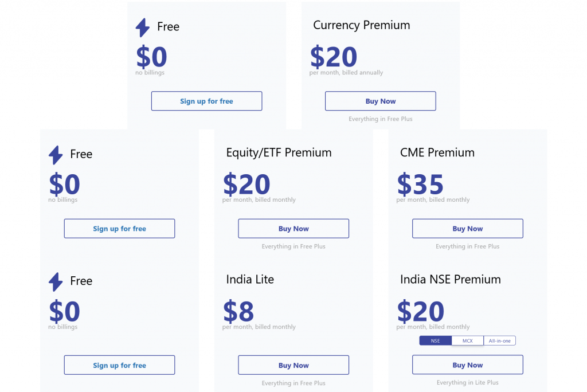This screenshot has height=392, width=587.
Task: Choose the All-in-one segment option
Action: (499, 340)
